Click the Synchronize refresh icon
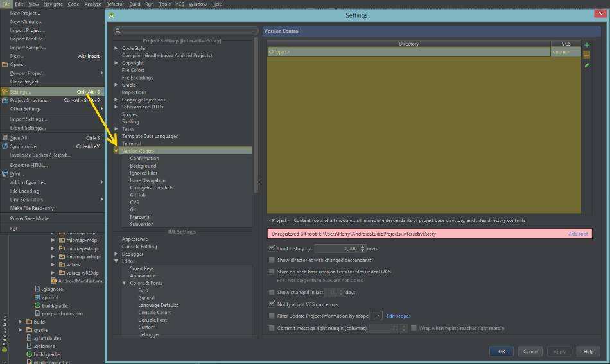This screenshot has height=364, width=610. (x=5, y=146)
